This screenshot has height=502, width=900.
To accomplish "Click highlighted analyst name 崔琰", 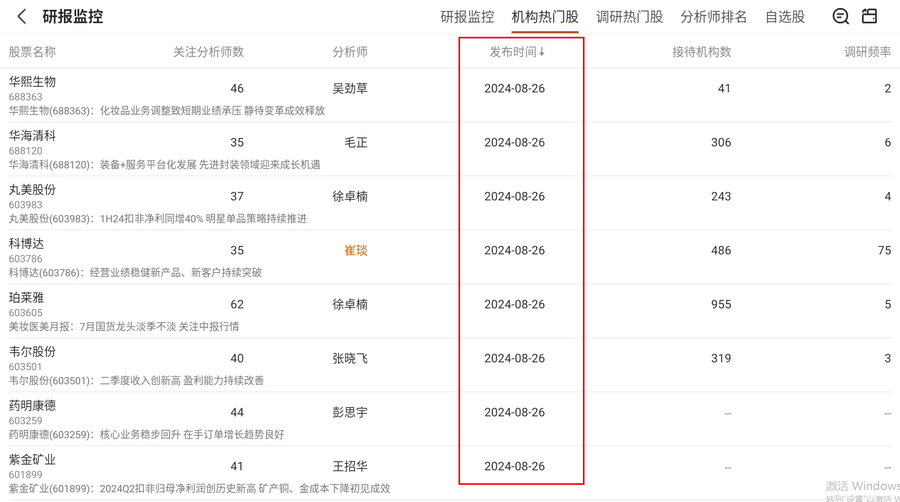I will 355,251.
